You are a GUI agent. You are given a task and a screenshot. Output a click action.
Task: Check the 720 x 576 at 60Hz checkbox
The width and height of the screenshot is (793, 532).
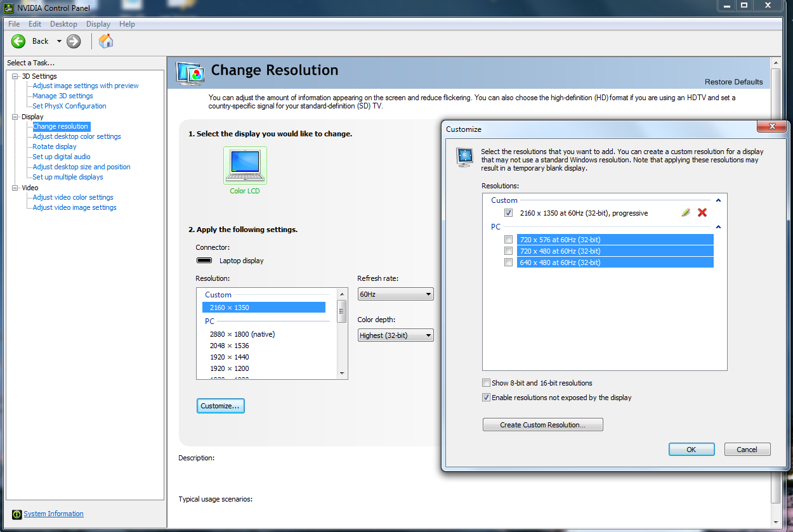pos(509,240)
